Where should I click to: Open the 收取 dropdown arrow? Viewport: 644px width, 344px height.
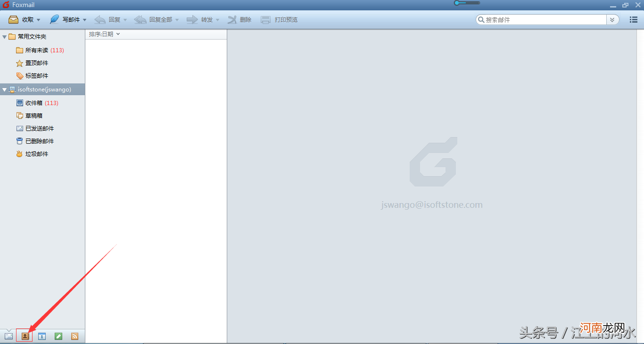click(x=39, y=20)
